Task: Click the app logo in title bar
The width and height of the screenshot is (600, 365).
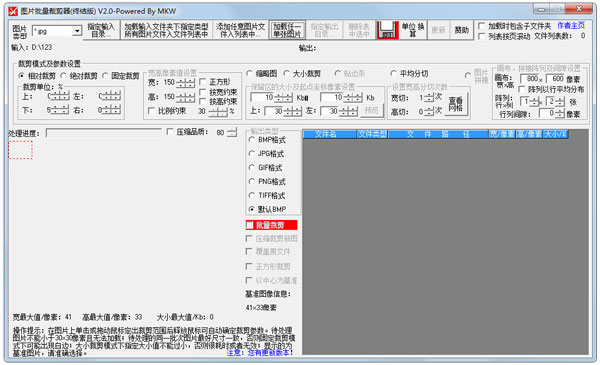Action: click(x=13, y=11)
